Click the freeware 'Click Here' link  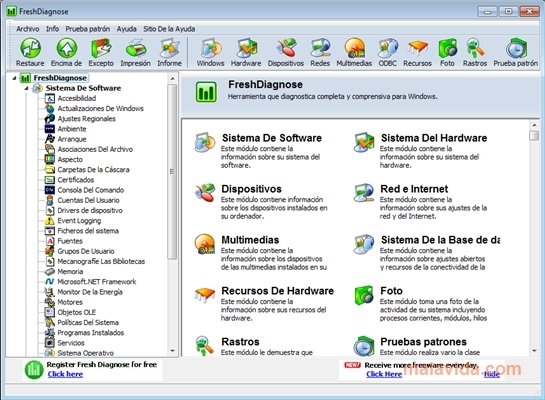coord(384,374)
